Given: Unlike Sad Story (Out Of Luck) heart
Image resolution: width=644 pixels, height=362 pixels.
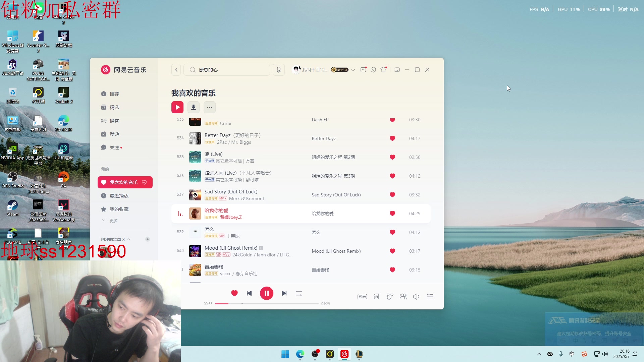Looking at the screenshot, I should pos(392,195).
